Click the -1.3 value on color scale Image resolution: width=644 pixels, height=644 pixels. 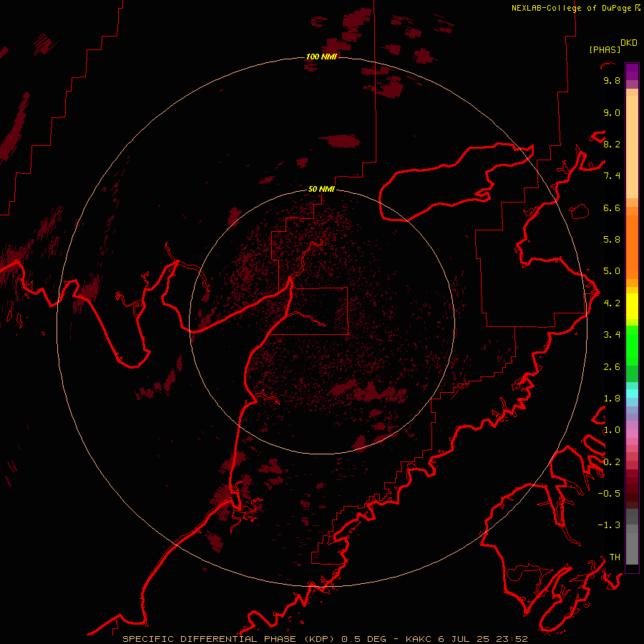tap(609, 526)
